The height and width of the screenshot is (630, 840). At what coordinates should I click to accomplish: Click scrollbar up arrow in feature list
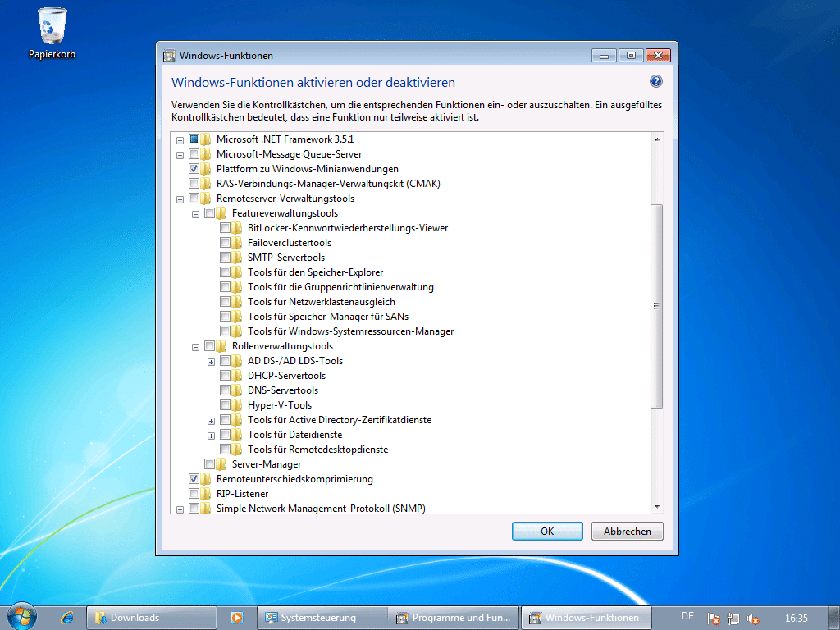657,139
